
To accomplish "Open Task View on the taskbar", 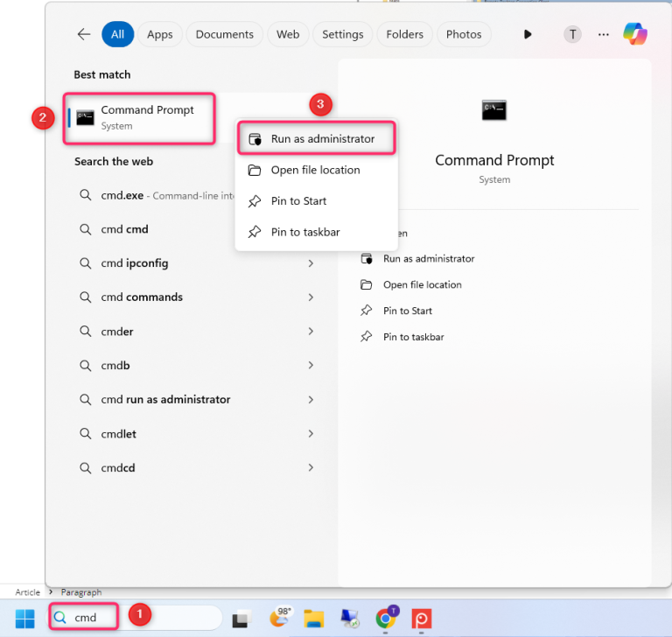I will pyautogui.click(x=241, y=619).
